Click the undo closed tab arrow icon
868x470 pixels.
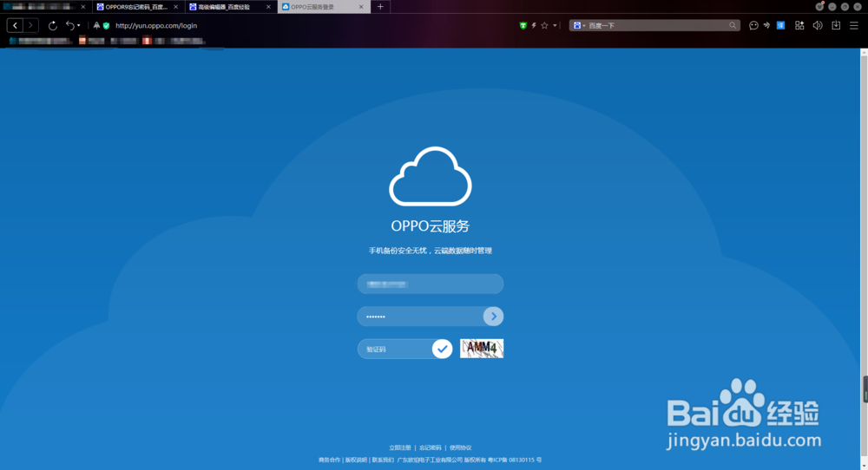point(69,25)
